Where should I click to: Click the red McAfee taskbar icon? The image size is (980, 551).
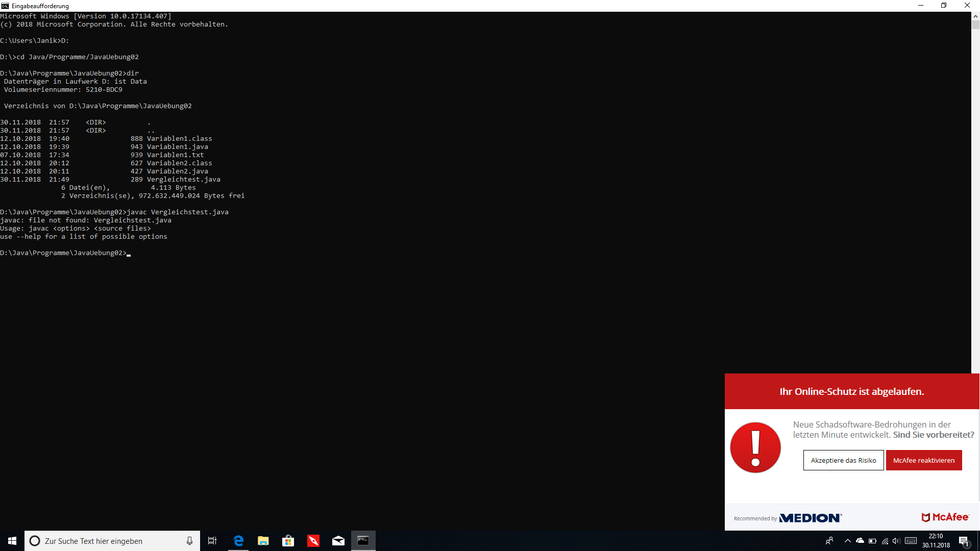(x=313, y=541)
